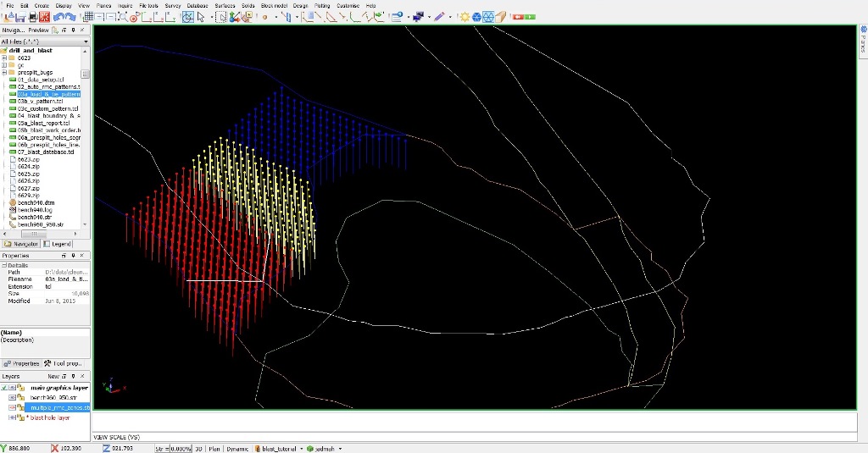Toggle lock icon of blast hole layer
The image size is (868, 453).
(x=21, y=417)
